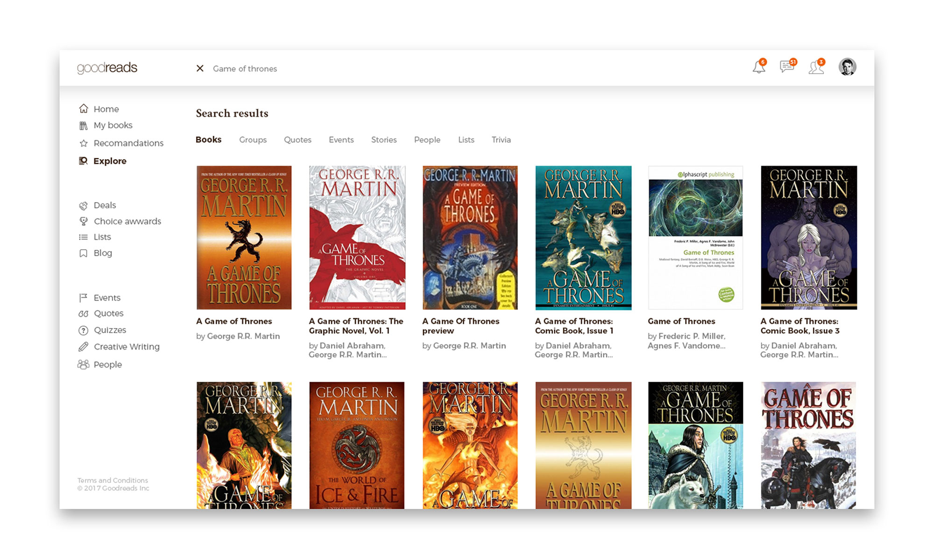
Task: Open the messages icon with badge
Action: pyautogui.click(x=787, y=67)
